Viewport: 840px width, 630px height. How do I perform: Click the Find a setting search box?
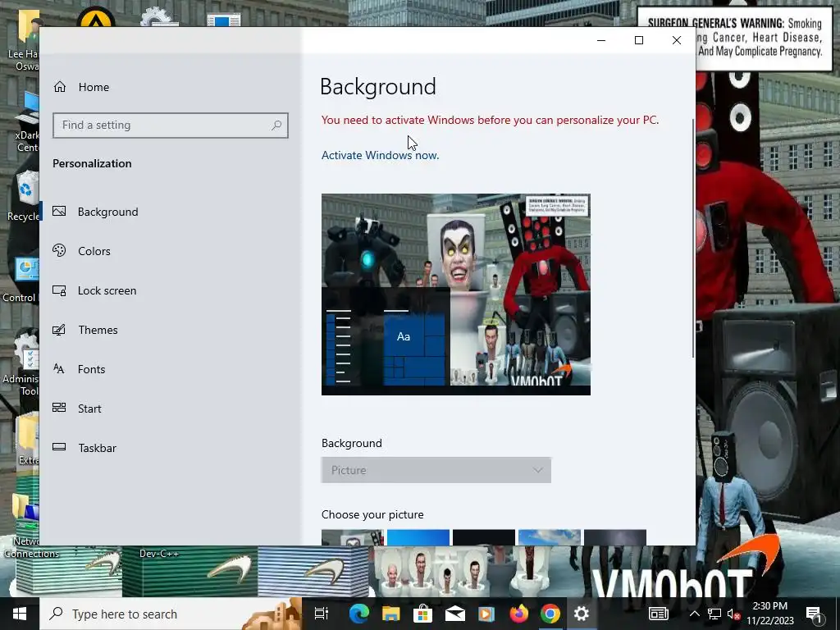[x=171, y=126]
